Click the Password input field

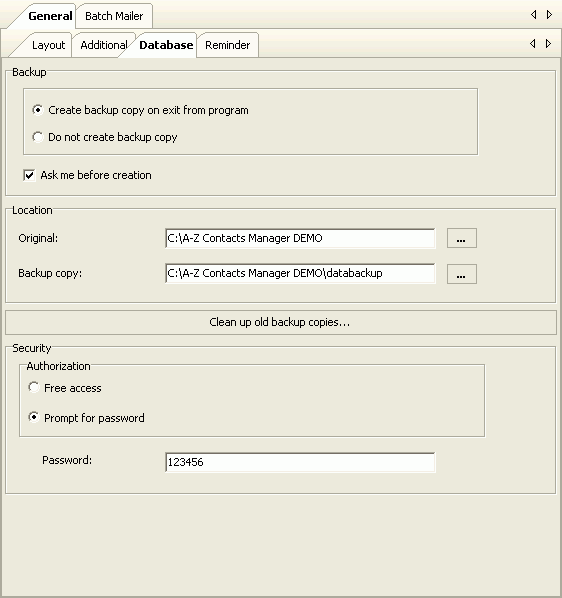tap(300, 462)
